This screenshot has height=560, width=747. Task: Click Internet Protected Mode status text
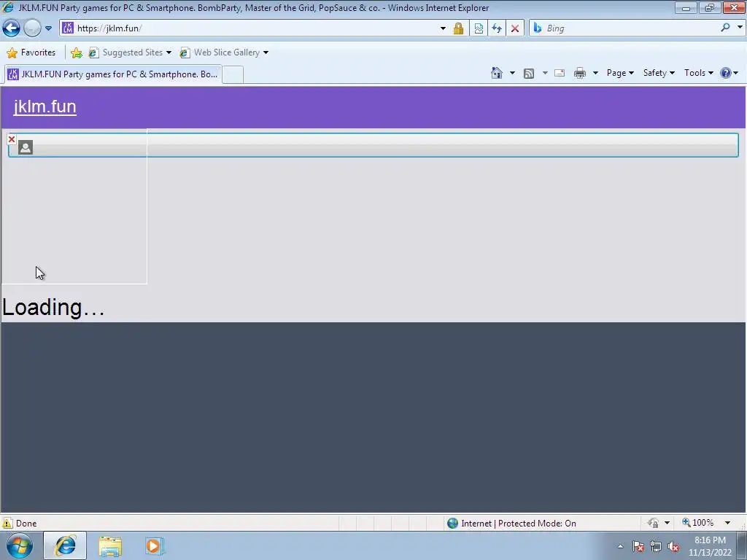click(519, 524)
